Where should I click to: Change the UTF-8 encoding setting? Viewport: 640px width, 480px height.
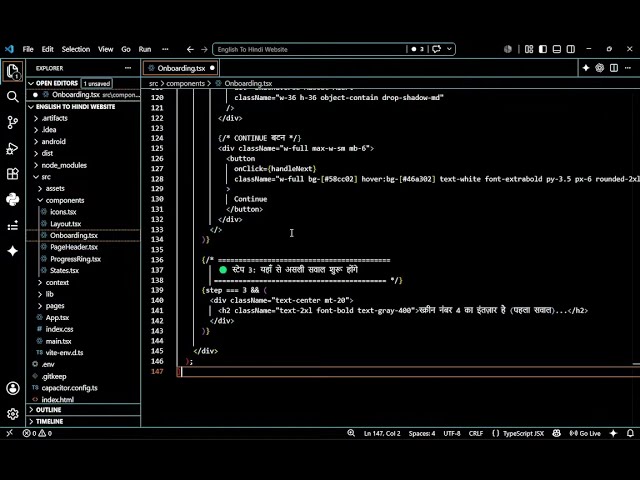coord(452,433)
